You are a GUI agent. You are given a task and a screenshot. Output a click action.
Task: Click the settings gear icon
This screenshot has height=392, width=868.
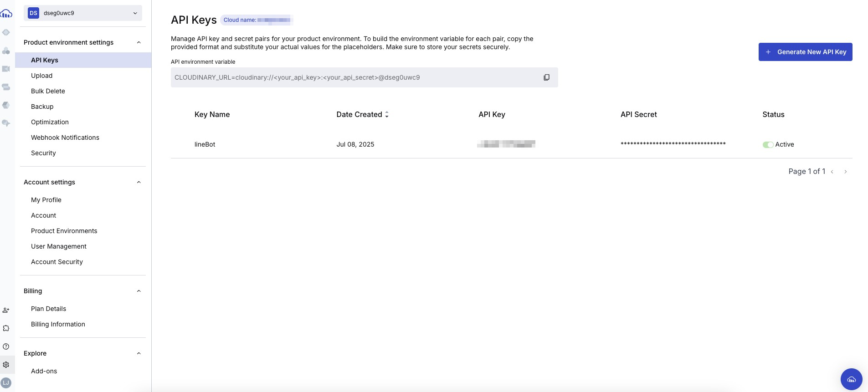pyautogui.click(x=6, y=365)
